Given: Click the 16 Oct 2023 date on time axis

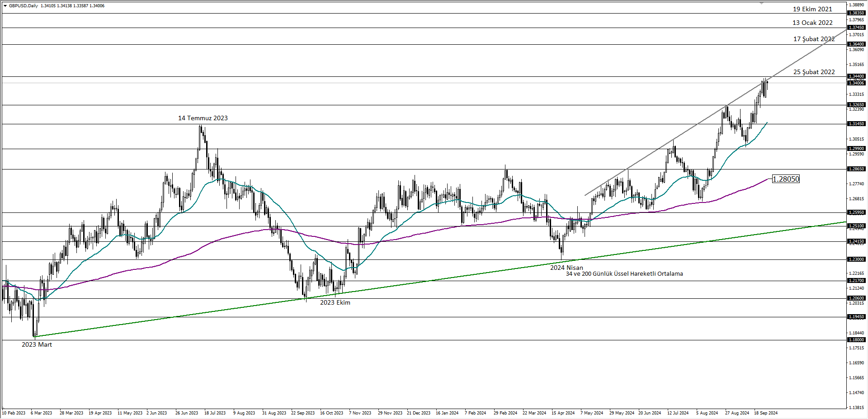Looking at the screenshot, I should 331,413.
